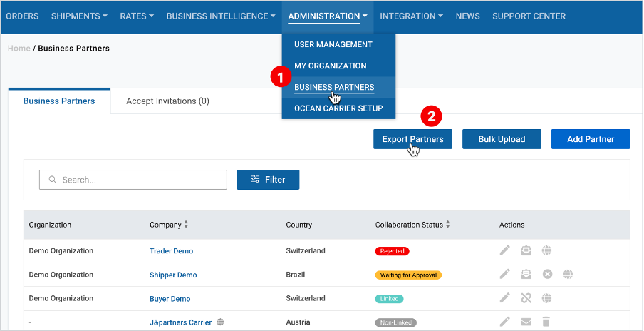Open the Buyer Demo company link

pos(170,298)
